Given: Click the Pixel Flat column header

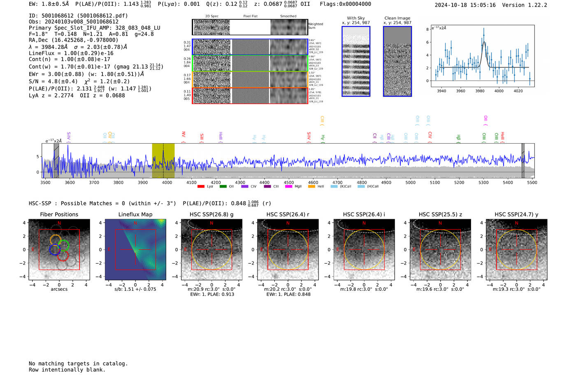Looking at the screenshot, I should [x=250, y=16].
